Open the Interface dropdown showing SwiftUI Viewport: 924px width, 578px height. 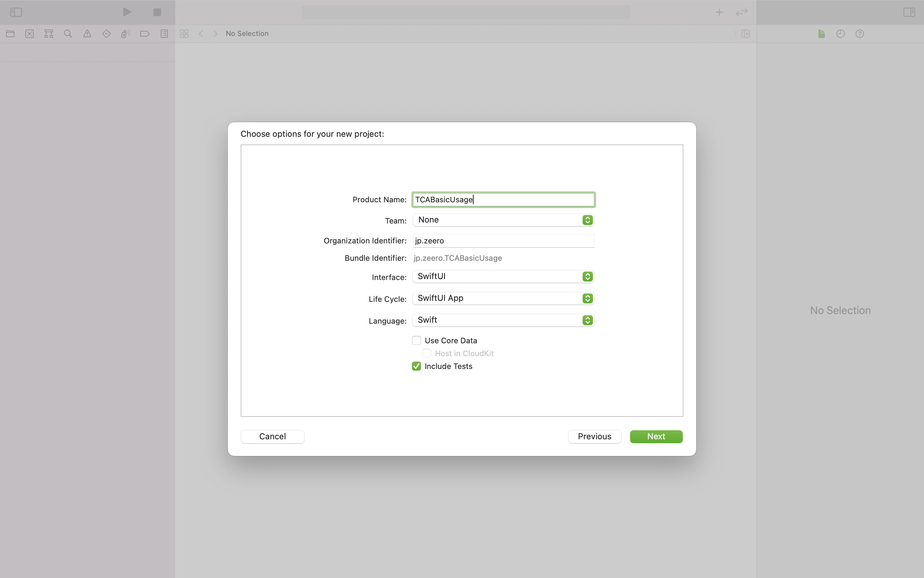pos(503,276)
